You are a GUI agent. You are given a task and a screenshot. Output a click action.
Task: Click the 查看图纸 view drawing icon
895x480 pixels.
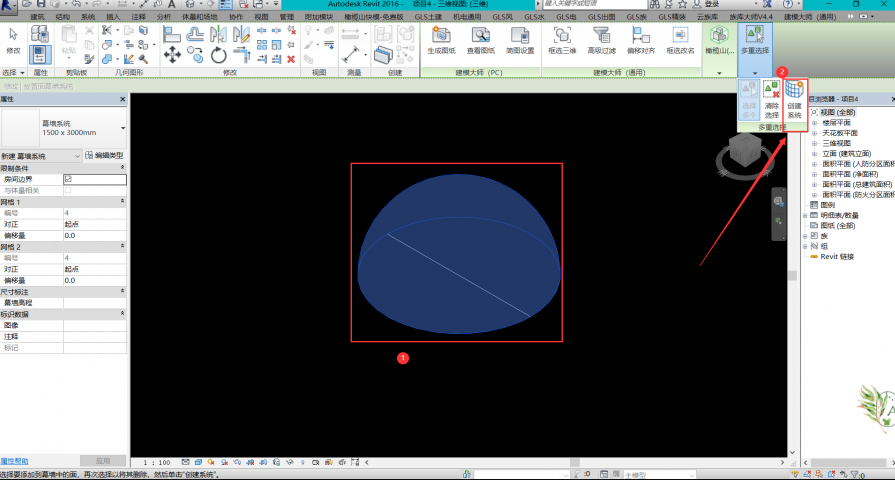coord(481,40)
